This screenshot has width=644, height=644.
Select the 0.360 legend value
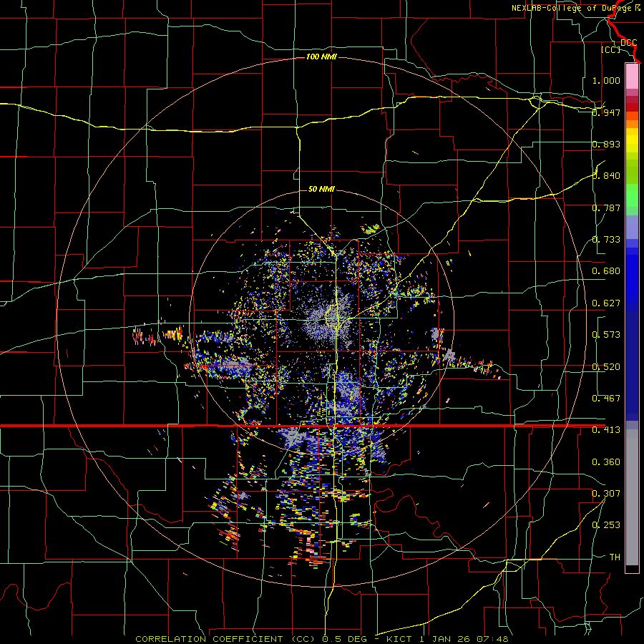606,462
